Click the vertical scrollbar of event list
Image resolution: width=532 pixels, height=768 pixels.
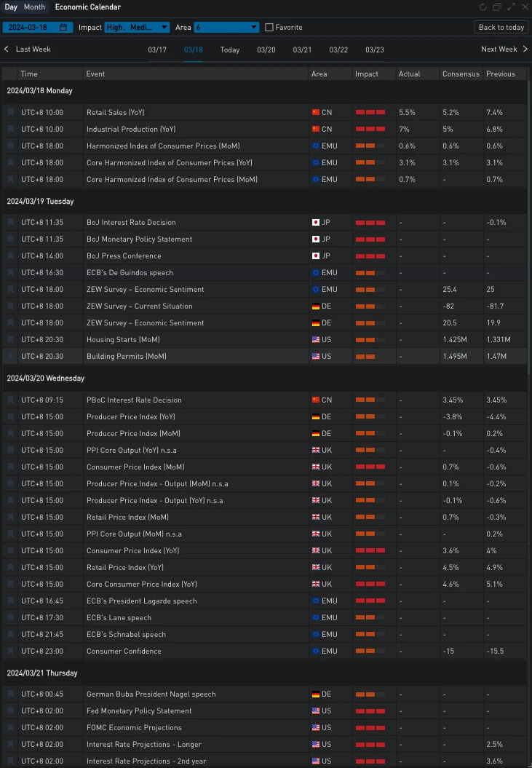pos(528,218)
